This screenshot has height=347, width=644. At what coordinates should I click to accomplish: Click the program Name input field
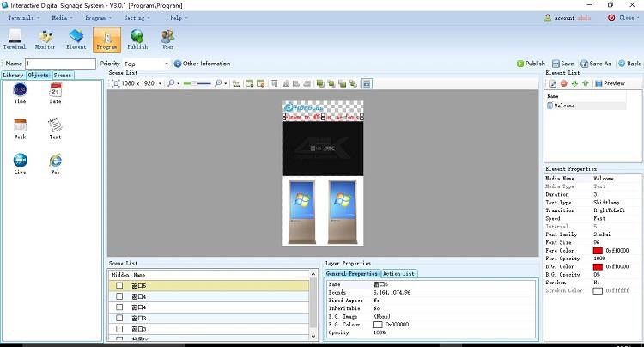(x=60, y=64)
